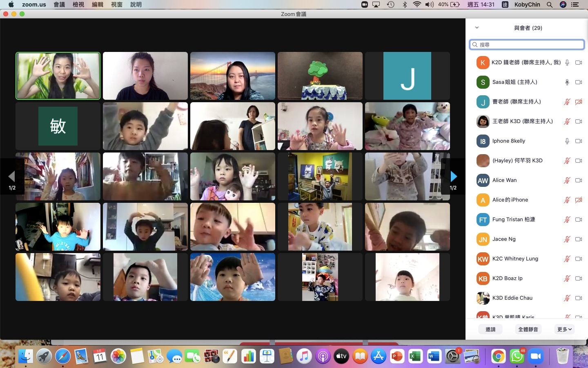Open the 檢視 menu in menu bar
Viewport: 588px width, 368px height.
78,4
